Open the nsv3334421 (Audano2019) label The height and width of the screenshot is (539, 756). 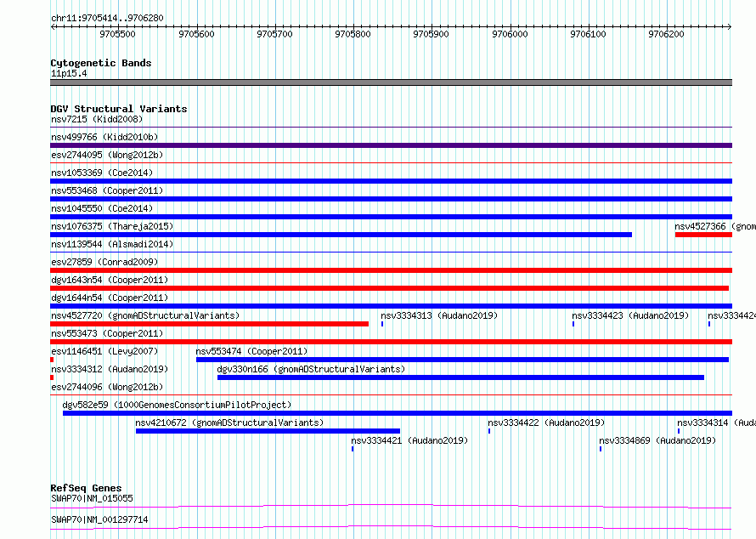[409, 440]
